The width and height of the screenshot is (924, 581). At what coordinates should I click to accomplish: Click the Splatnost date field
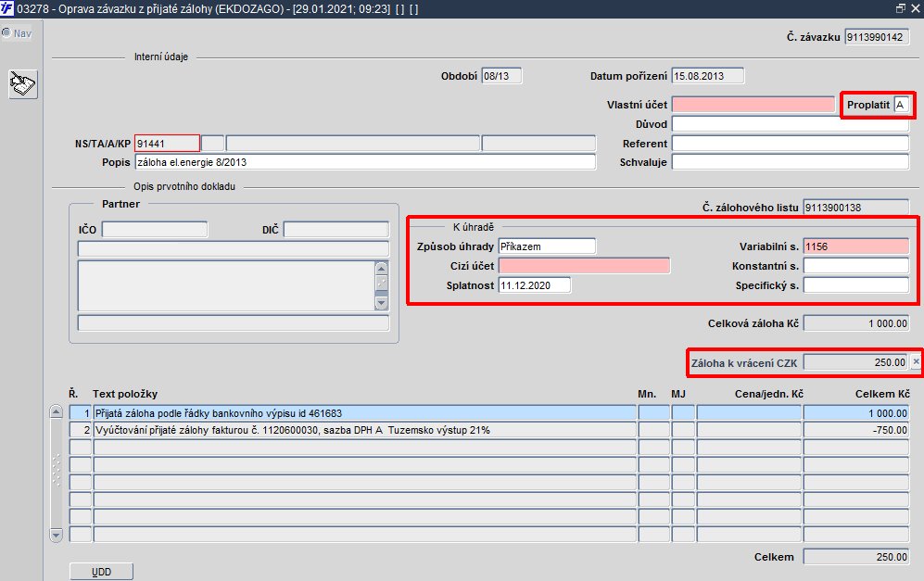pos(535,285)
